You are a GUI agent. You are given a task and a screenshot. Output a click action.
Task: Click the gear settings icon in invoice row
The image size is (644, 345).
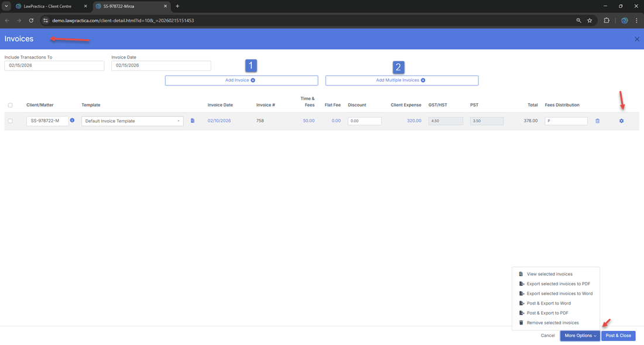click(621, 121)
